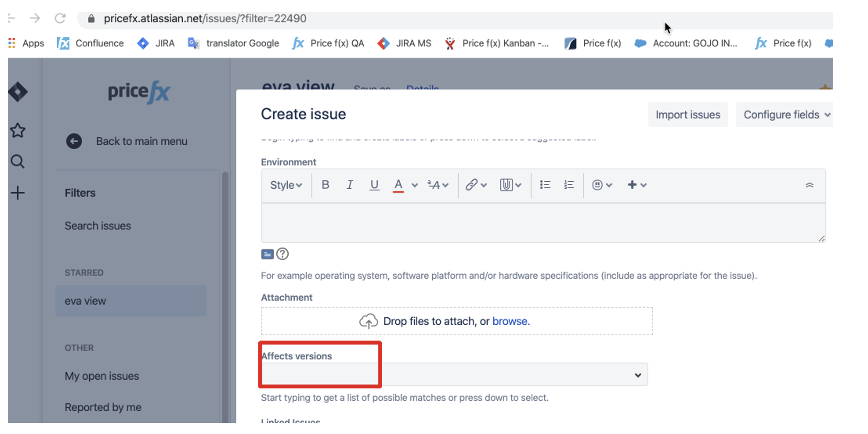The height and width of the screenshot is (434, 868).
Task: Click the plus Create icon in sidebar
Action: pyautogui.click(x=17, y=193)
